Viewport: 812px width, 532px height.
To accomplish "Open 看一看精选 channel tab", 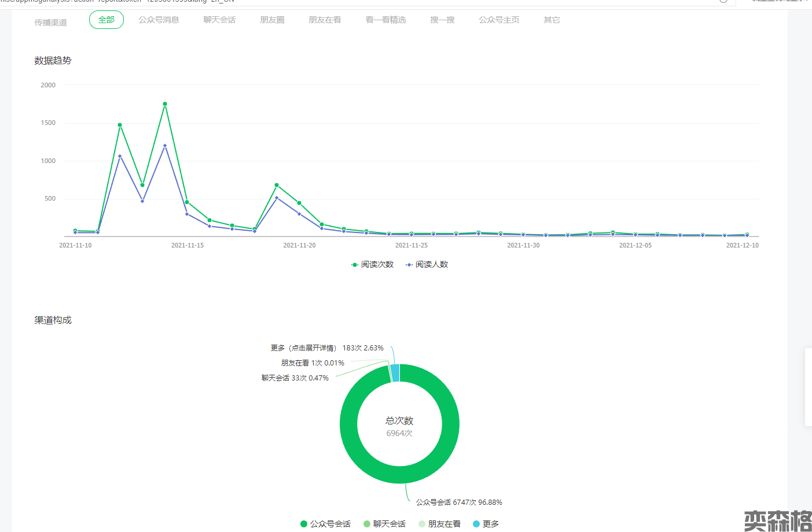I will 385,20.
